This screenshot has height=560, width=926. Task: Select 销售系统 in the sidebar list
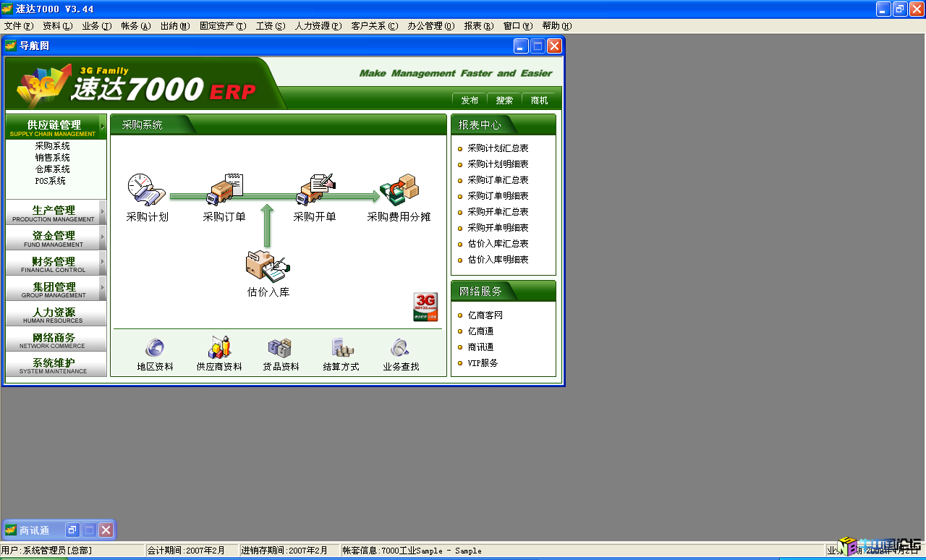click(x=53, y=158)
